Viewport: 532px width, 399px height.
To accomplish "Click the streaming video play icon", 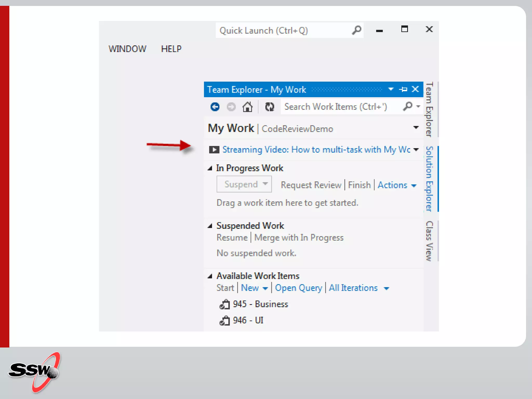I will pyautogui.click(x=214, y=150).
